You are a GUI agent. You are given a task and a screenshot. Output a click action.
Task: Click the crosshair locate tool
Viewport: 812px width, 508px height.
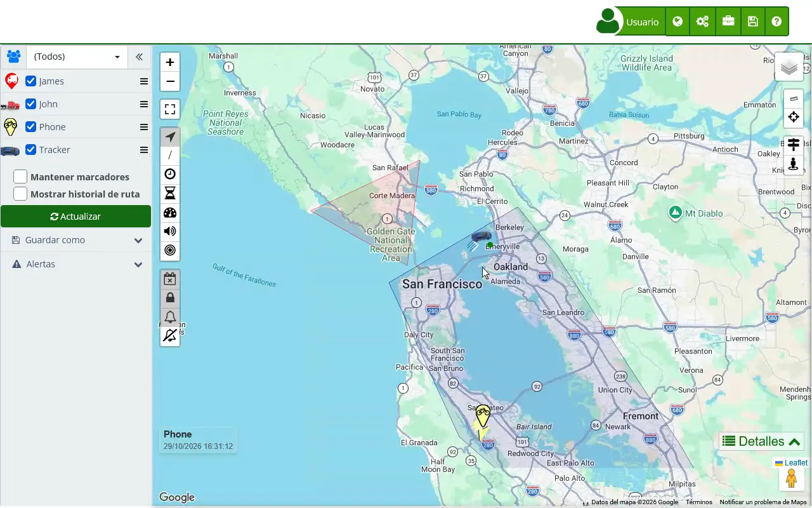coord(794,117)
